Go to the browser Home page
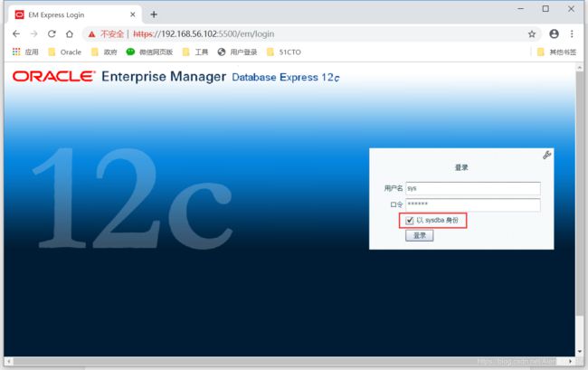 click(x=70, y=34)
